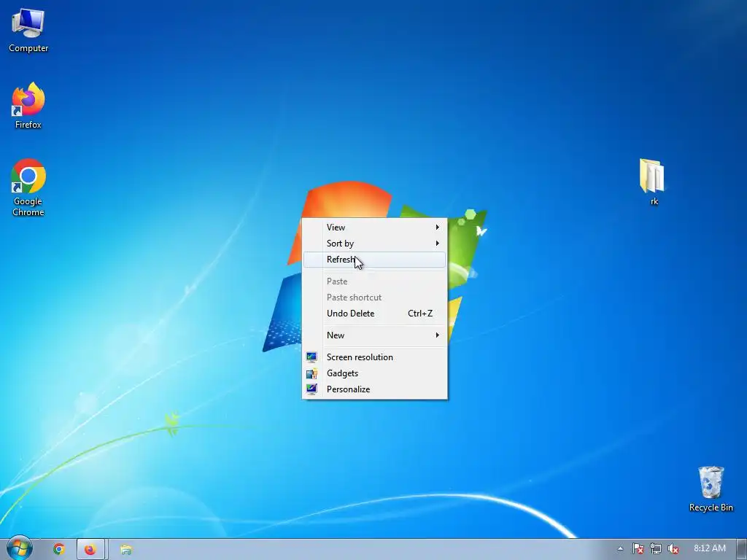Expand the New submenu
The height and width of the screenshot is (560, 747).
374,335
